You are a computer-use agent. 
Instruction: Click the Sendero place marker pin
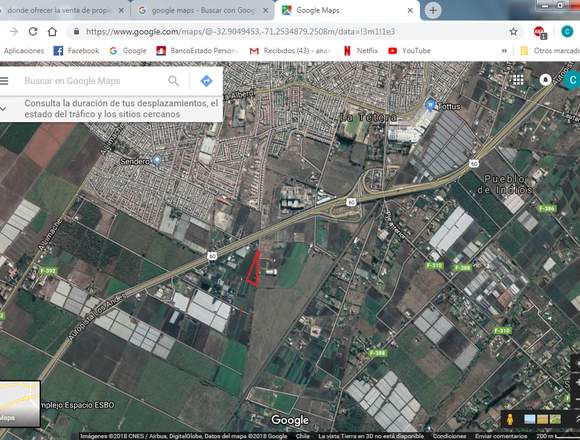point(157,160)
